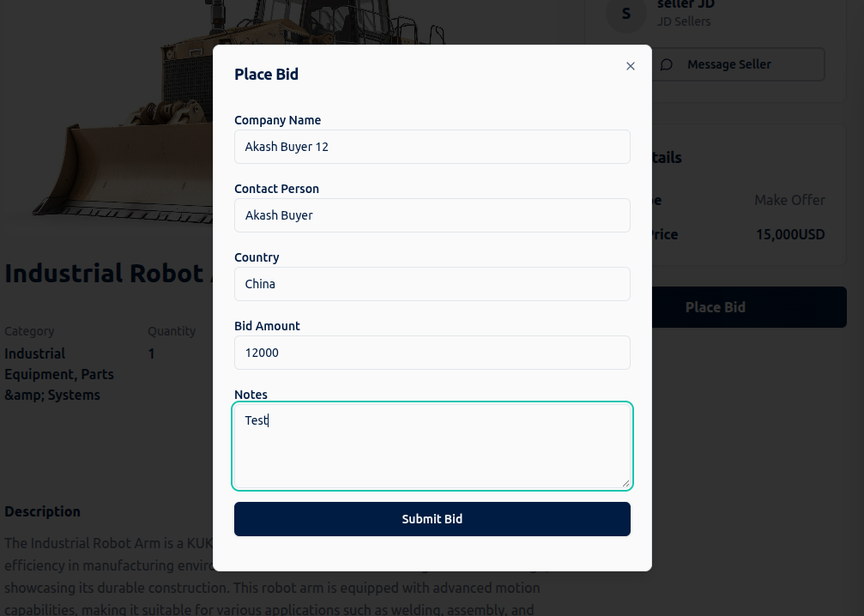Click the Place Bid dialog heading
Screen dimensions: 864x616
(266, 75)
